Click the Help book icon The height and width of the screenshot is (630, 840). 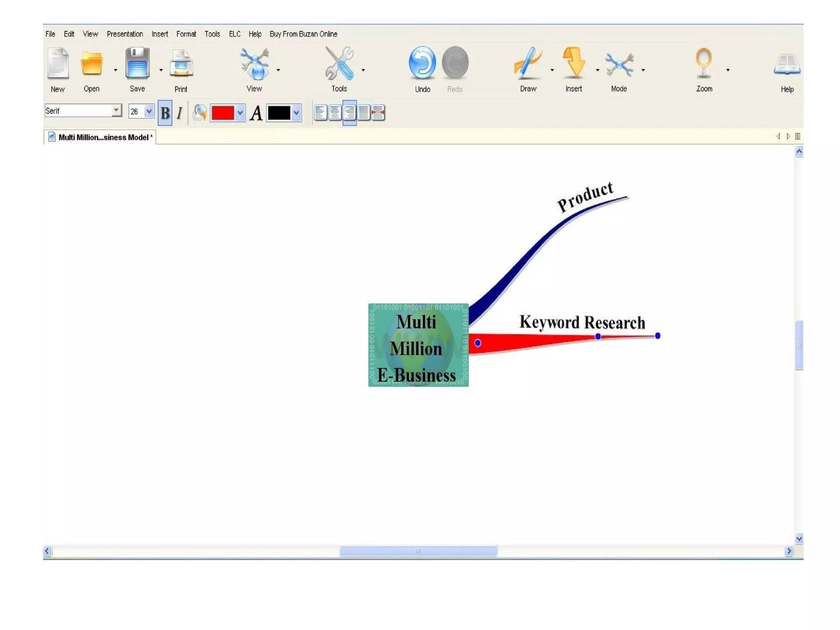[787, 65]
